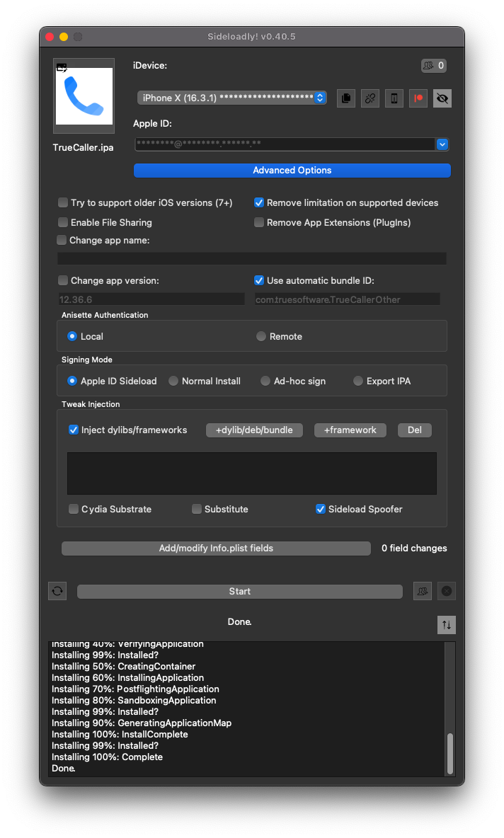The width and height of the screenshot is (504, 838).
Task: Click the last log line Done.
Action: [63, 768]
